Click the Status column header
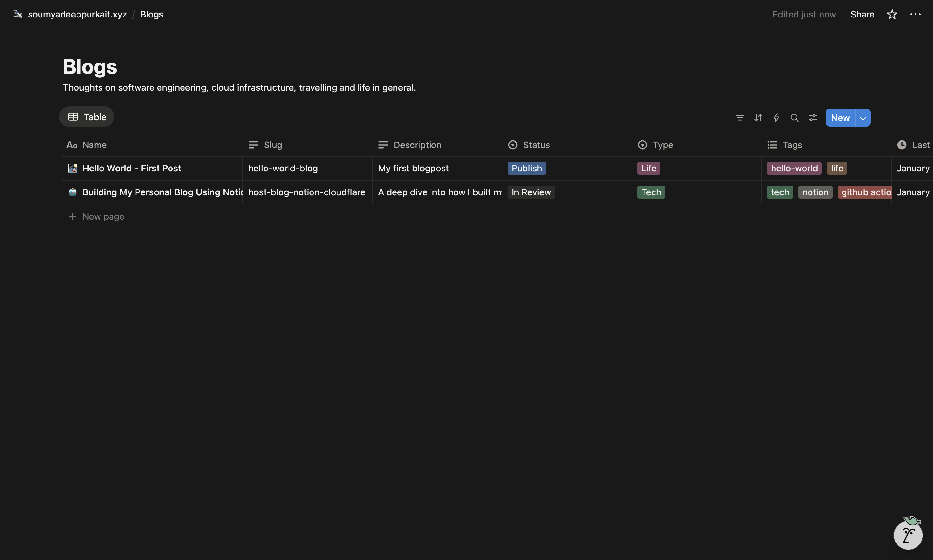Viewport: 933px width, 560px height. (x=536, y=145)
